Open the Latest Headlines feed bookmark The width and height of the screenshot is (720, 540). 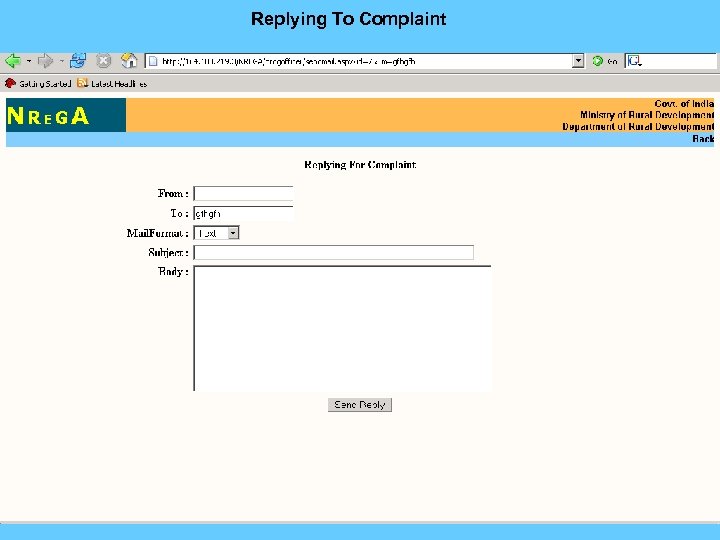(x=112, y=84)
